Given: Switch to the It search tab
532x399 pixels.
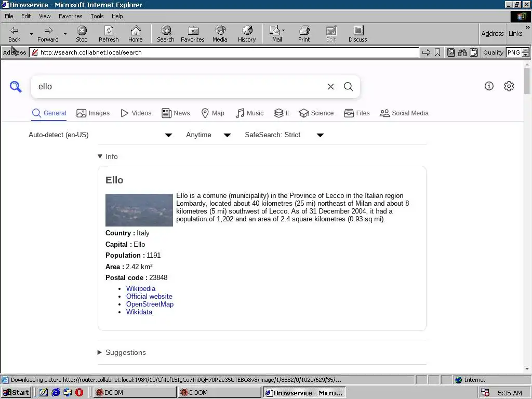Looking at the screenshot, I should [282, 113].
